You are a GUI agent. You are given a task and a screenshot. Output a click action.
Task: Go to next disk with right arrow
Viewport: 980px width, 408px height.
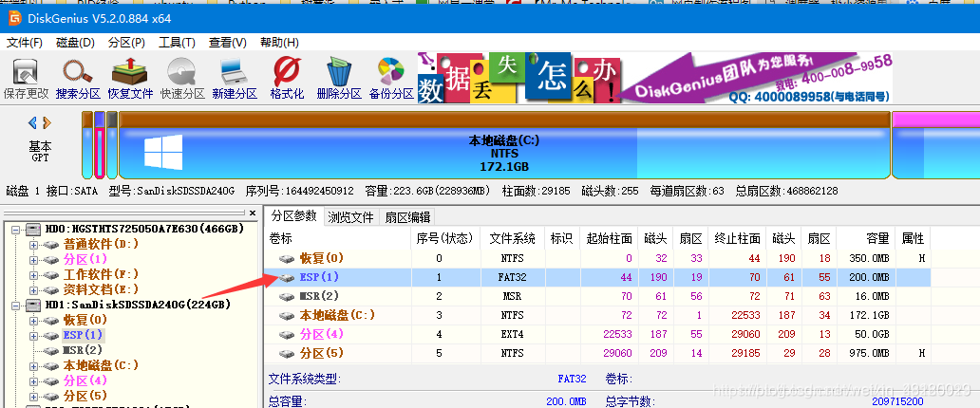[x=47, y=123]
